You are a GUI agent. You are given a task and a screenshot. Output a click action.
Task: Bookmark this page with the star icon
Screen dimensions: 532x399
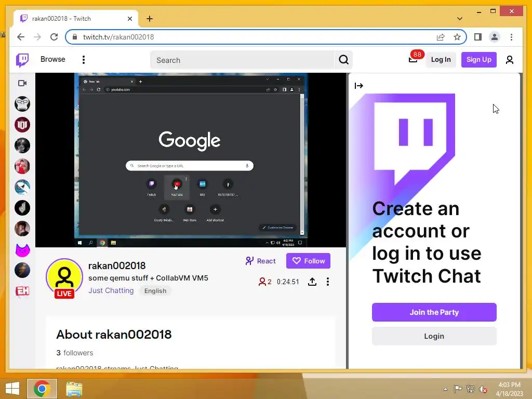click(457, 37)
